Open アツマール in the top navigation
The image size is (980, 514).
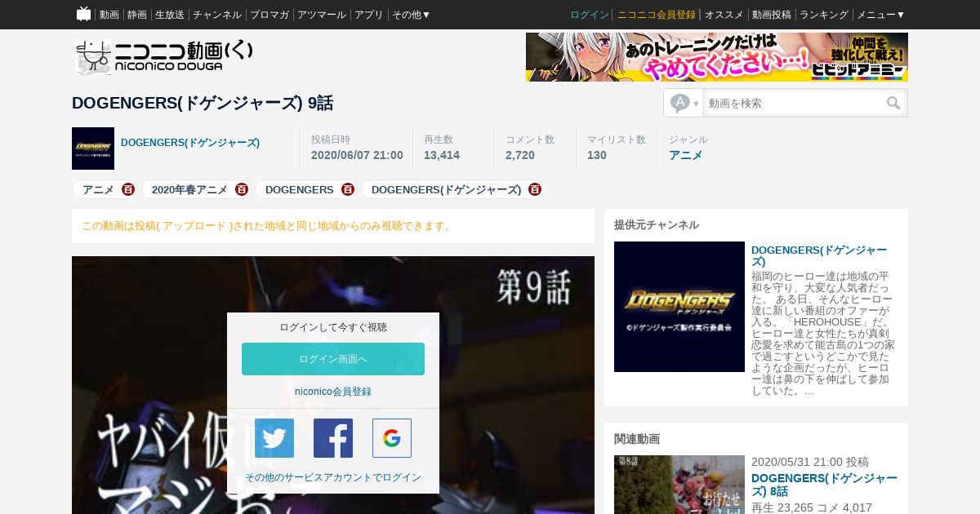[x=322, y=15]
